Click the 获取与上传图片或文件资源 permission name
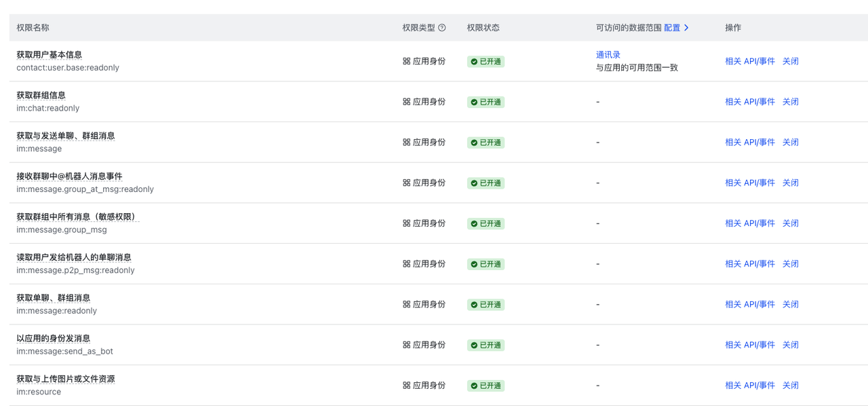 [66, 379]
